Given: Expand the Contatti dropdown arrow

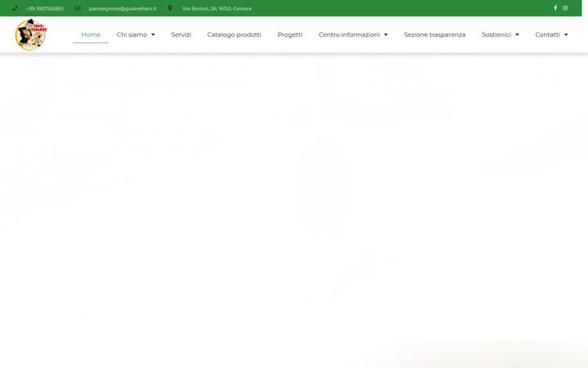Looking at the screenshot, I should click(566, 34).
